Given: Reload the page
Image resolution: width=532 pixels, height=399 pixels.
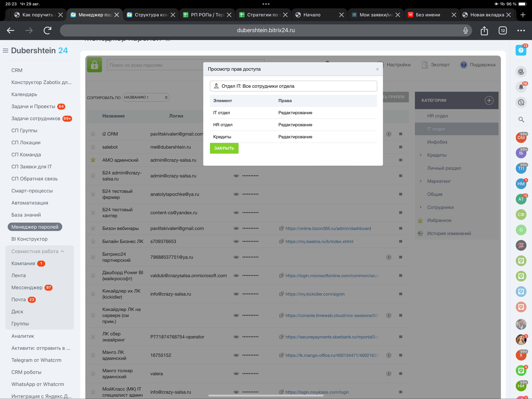Looking at the screenshot, I should (x=47, y=30).
